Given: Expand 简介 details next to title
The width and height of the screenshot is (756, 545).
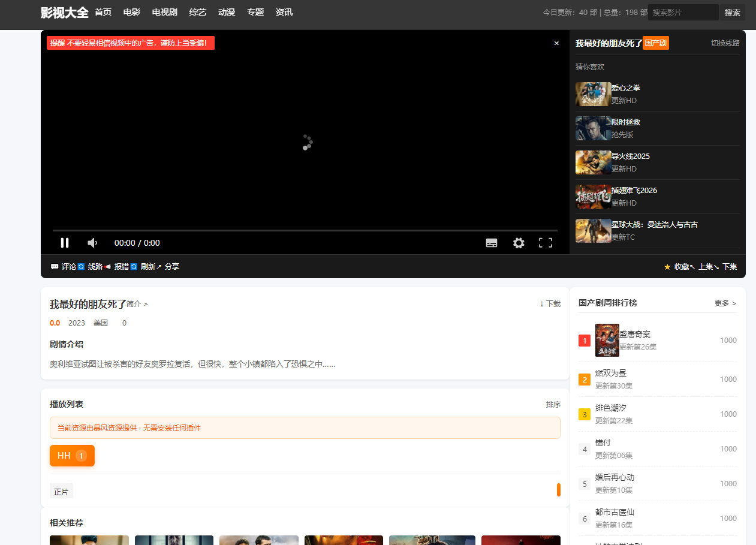Looking at the screenshot, I should pos(137,304).
